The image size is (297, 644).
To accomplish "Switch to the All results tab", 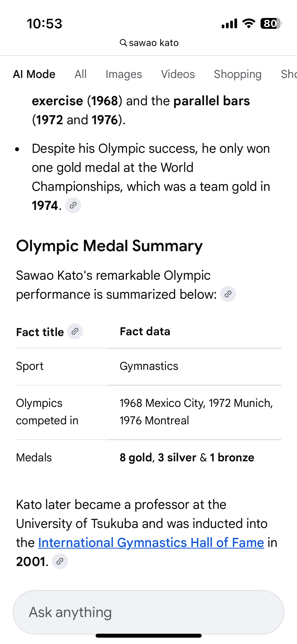I will [81, 74].
